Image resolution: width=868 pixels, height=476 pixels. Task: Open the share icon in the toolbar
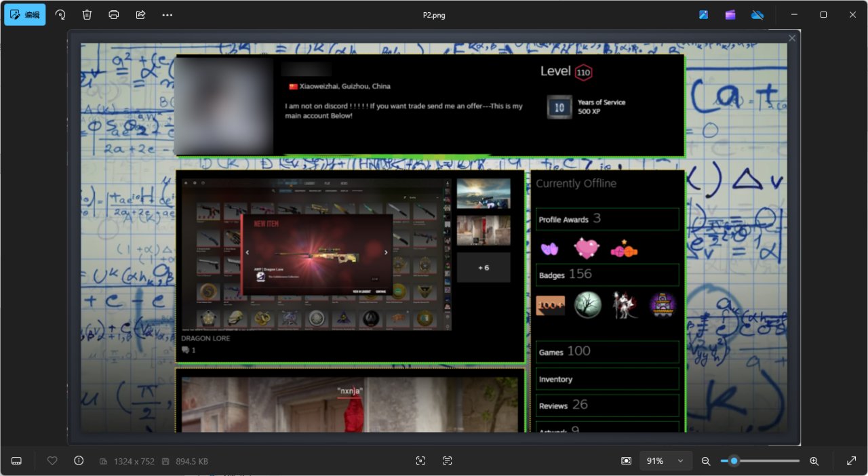pyautogui.click(x=140, y=14)
